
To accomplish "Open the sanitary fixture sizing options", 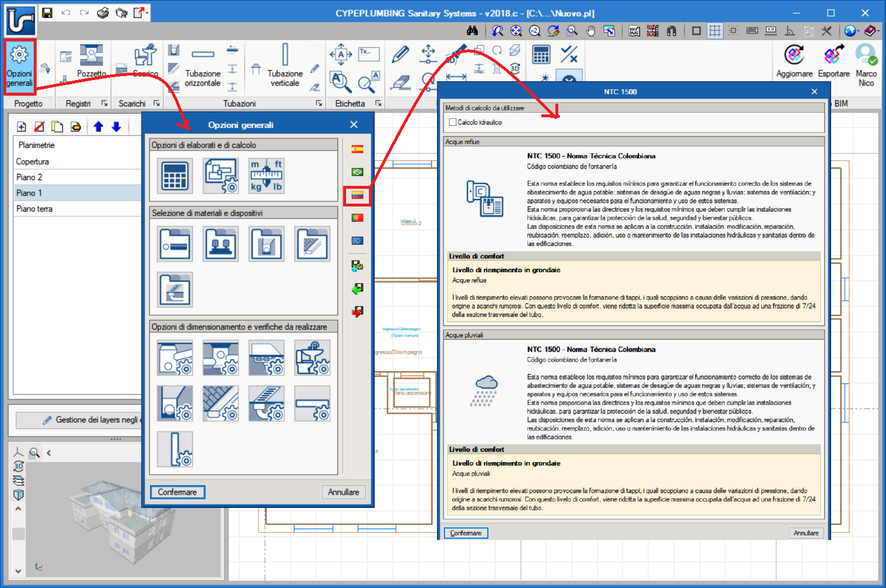I will tap(312, 357).
